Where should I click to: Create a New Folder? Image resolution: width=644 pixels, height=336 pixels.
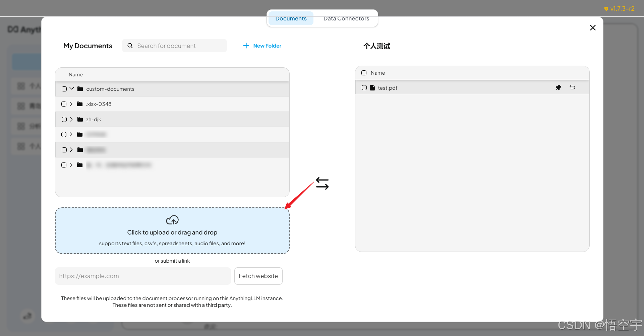click(262, 46)
